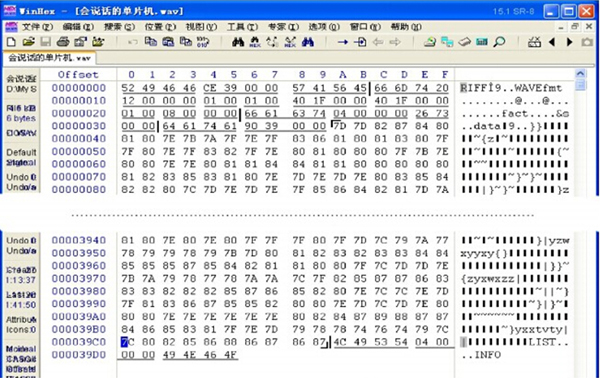This screenshot has width=600, height=378.
Task: Select offset row 000039D0
Action: [x=78, y=355]
